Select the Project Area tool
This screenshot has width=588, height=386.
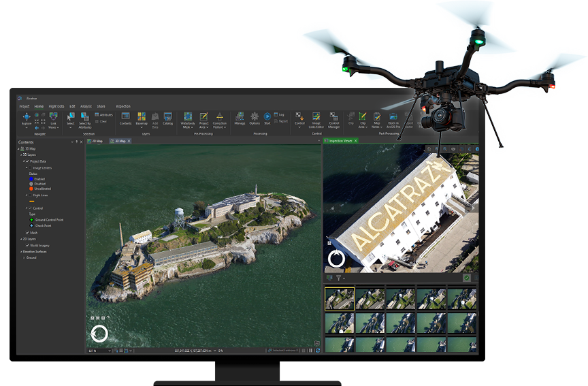[203, 120]
